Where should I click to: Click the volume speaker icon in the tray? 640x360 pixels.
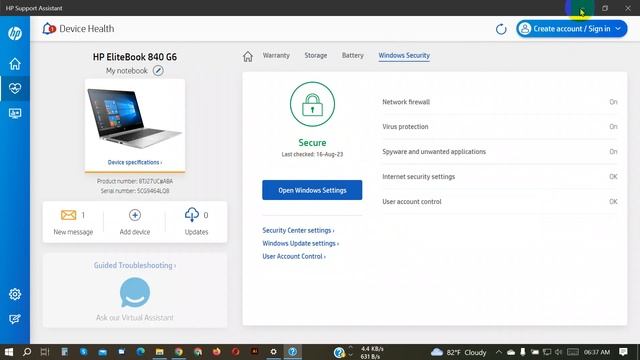(x=558, y=352)
